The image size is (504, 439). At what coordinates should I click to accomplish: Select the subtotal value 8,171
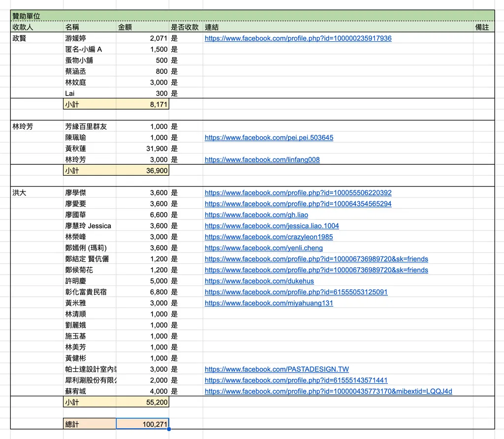(142, 104)
